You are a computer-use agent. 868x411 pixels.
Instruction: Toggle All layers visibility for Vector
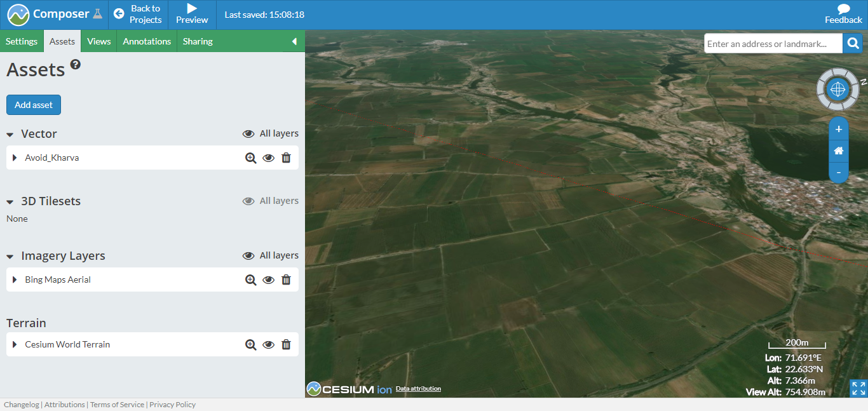[248, 133]
